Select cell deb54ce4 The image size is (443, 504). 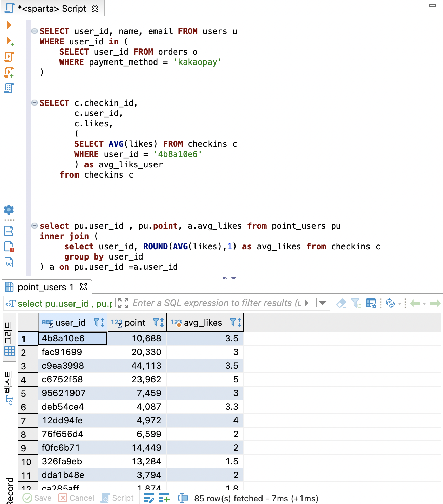[x=72, y=407]
